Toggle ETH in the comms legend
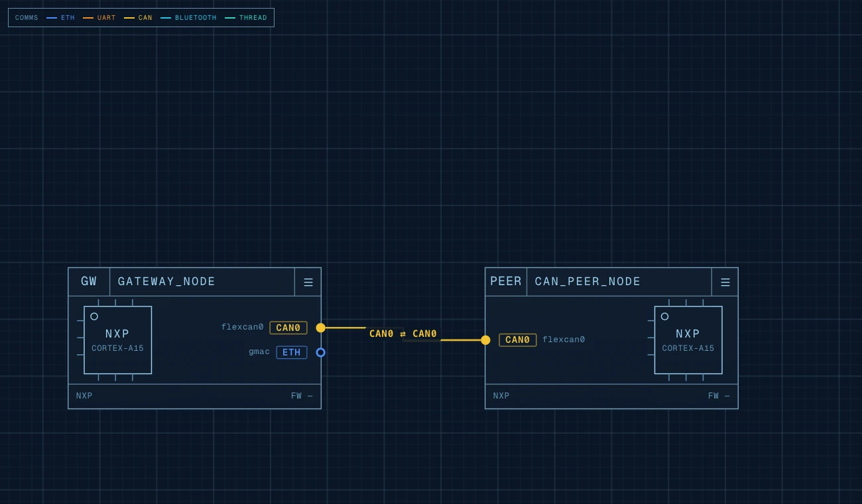The image size is (862, 504). [x=61, y=18]
